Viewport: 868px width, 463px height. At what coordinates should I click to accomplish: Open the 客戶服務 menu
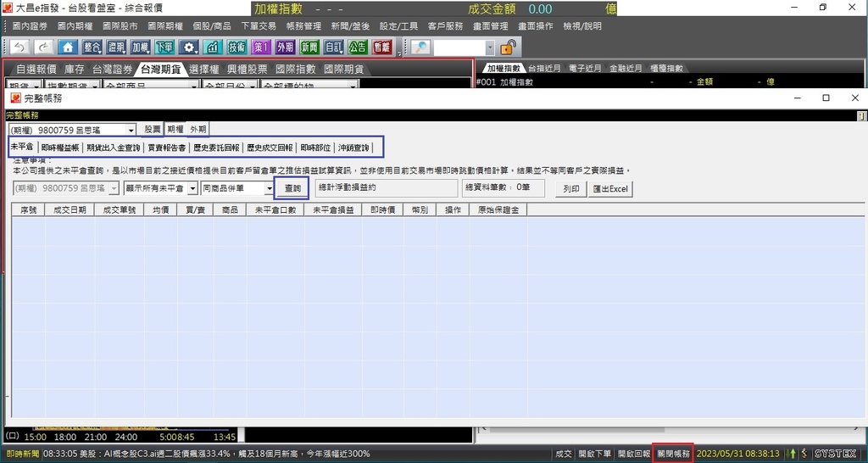click(446, 26)
